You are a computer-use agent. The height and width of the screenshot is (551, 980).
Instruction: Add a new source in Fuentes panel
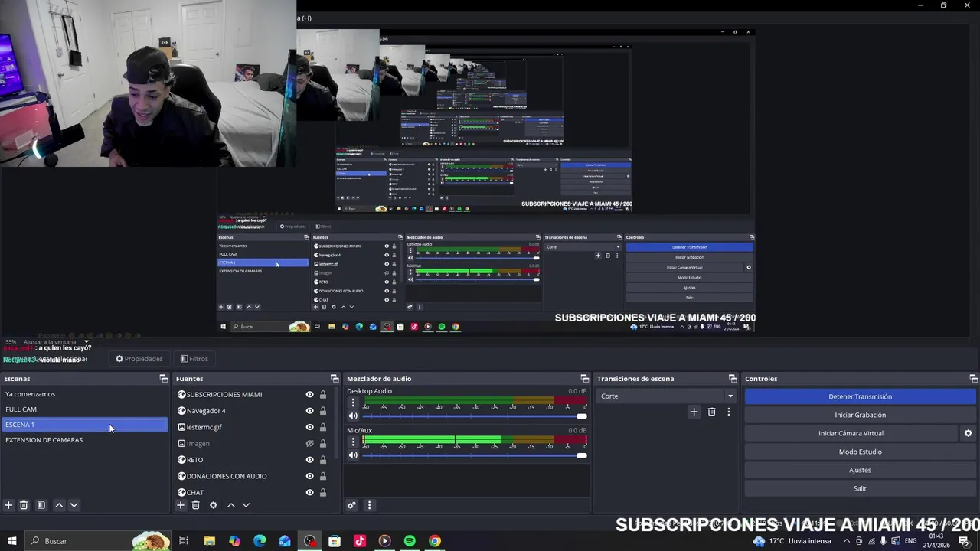coord(181,505)
